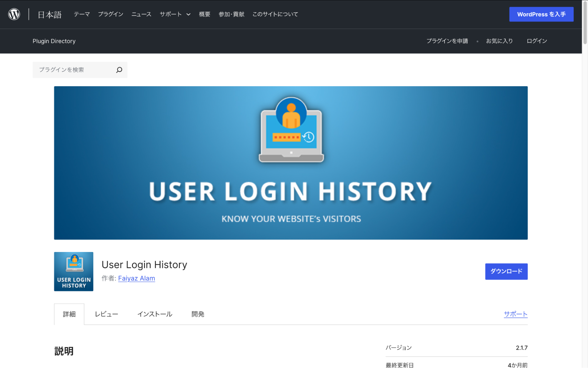
Task: Open the Faiyaz Alam author link
Action: point(136,278)
